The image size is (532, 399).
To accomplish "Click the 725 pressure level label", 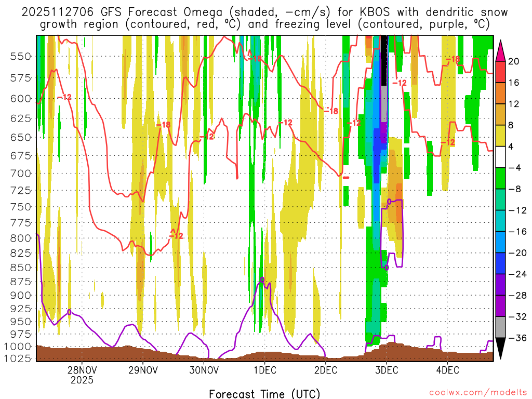I will pos(21,190).
